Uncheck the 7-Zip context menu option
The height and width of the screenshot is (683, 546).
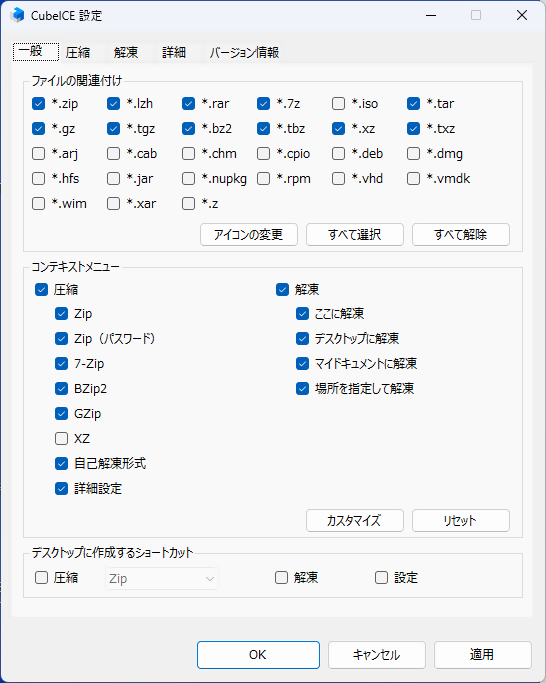[61, 363]
